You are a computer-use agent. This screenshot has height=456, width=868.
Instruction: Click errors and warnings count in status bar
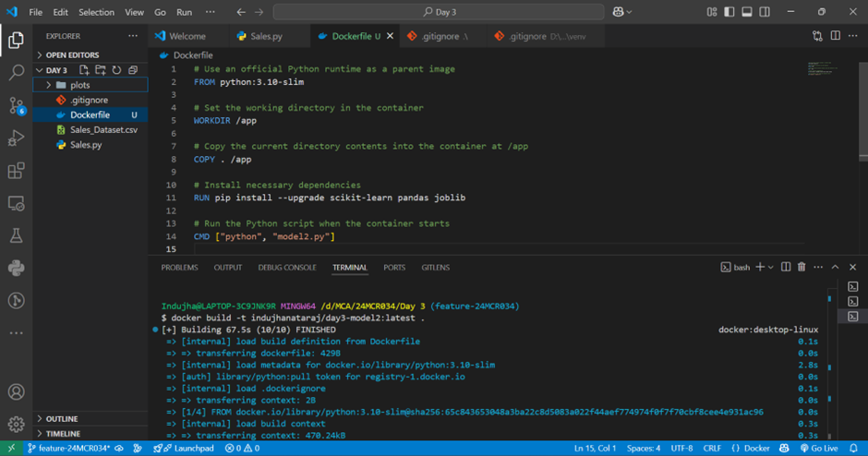[x=243, y=449]
